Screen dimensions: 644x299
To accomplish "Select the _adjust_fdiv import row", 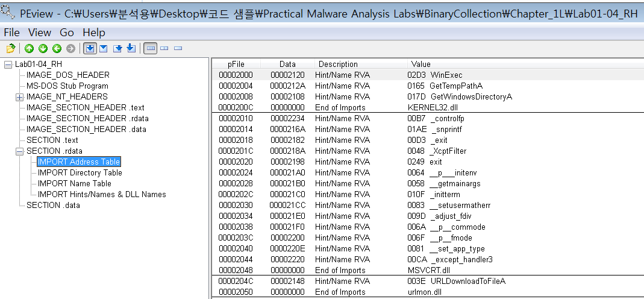I will click(x=428, y=216).
